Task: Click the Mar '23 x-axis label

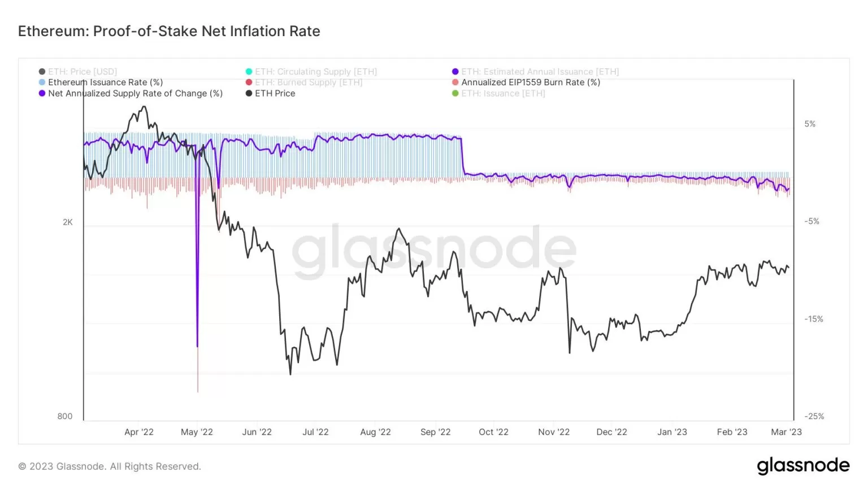Action: [786, 432]
